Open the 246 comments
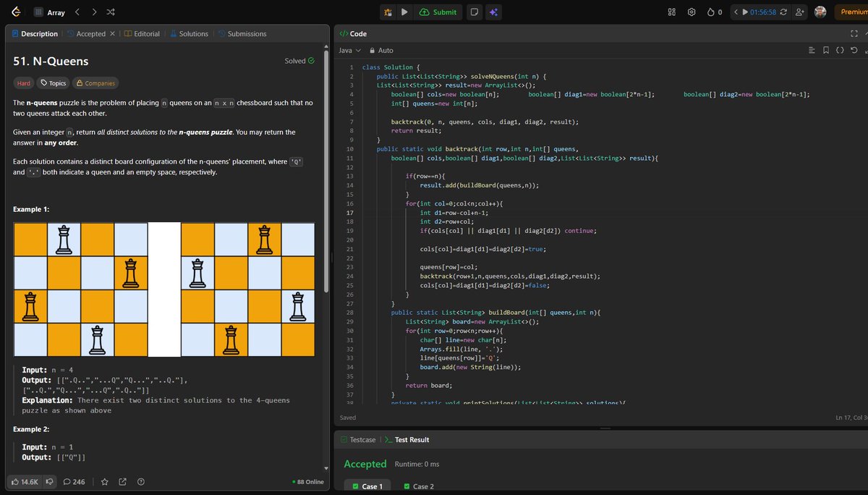The image size is (868, 495). point(74,481)
